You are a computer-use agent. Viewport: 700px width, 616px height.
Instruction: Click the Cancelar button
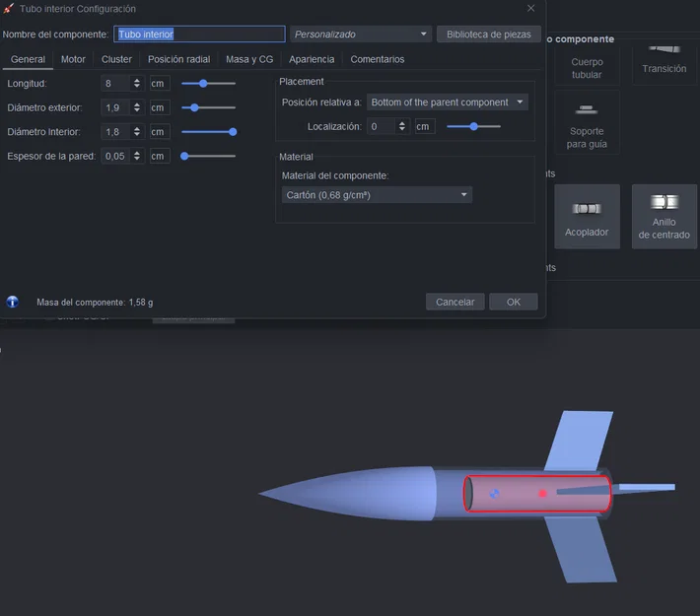click(x=455, y=302)
